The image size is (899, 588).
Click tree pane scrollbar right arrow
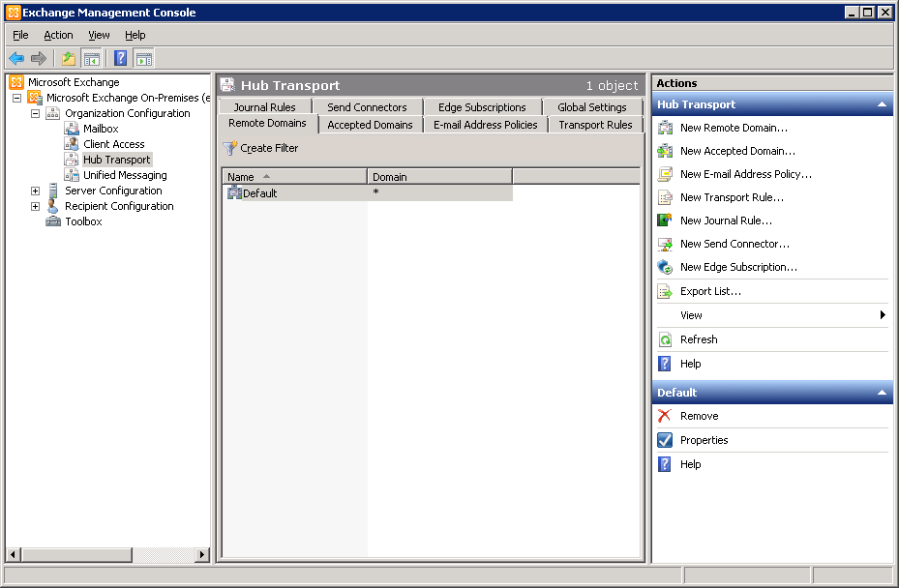coord(201,554)
